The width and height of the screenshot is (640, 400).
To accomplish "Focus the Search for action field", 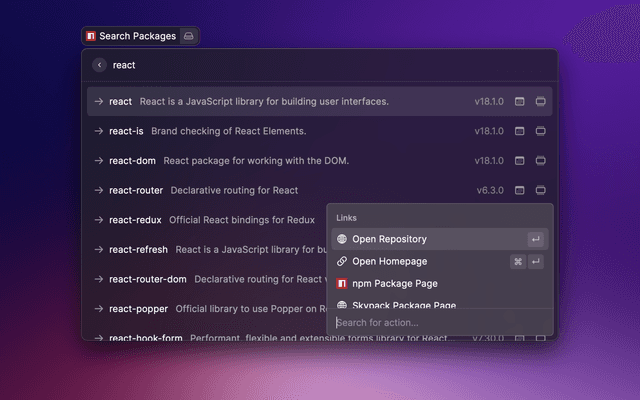I will tap(430, 322).
